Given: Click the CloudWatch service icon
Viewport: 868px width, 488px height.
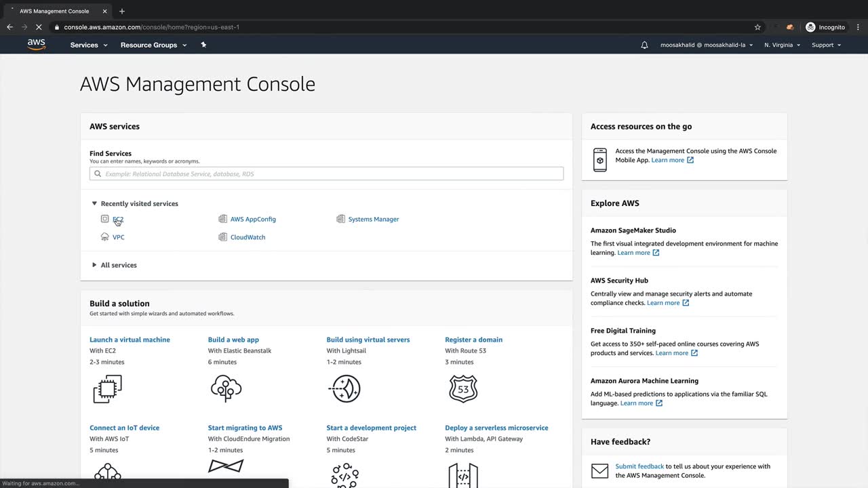Looking at the screenshot, I should pyautogui.click(x=222, y=237).
